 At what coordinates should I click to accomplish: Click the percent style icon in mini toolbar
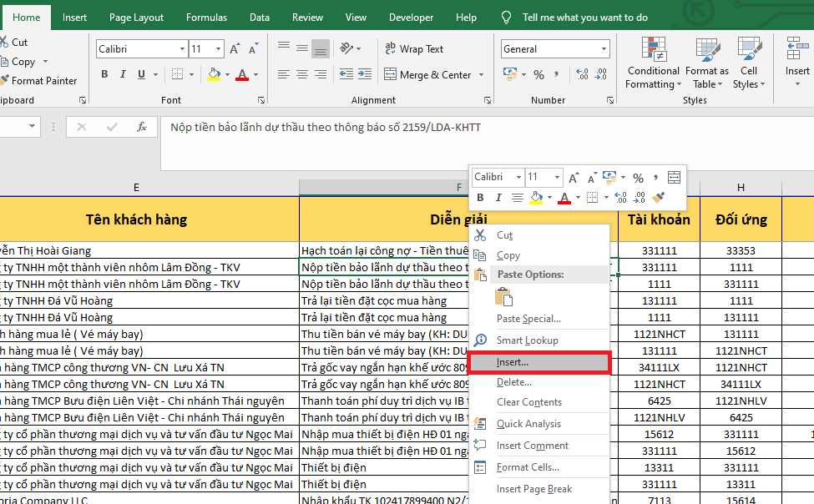coord(638,178)
